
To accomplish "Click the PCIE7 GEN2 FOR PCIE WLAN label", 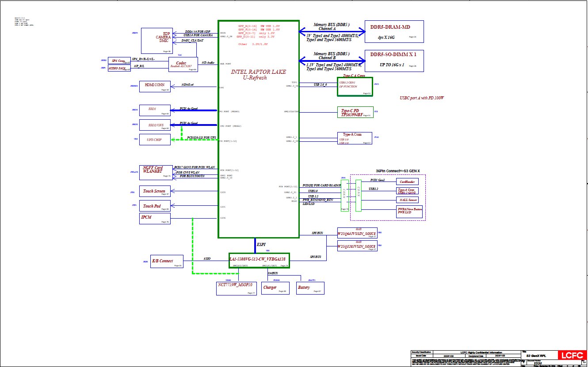I will click(x=195, y=167).
